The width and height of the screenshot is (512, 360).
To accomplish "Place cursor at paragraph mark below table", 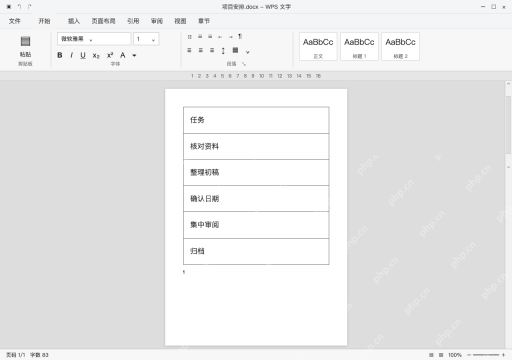I will tap(184, 272).
